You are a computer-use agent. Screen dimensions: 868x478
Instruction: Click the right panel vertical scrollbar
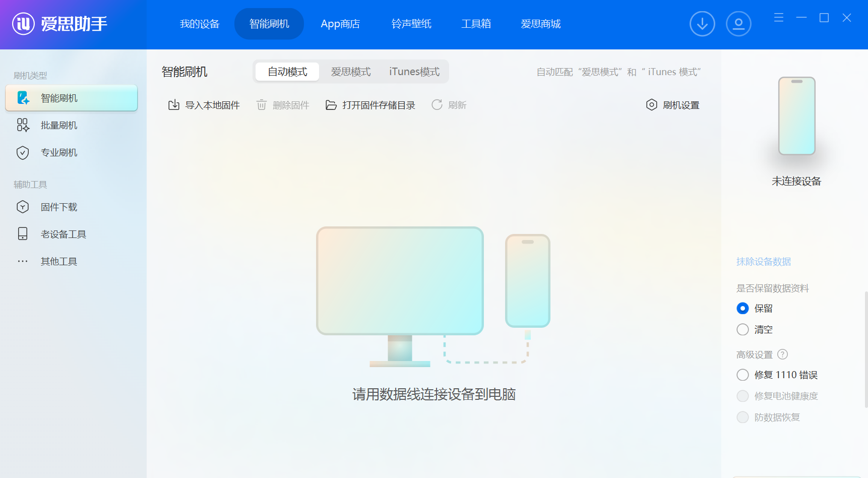coord(866,348)
